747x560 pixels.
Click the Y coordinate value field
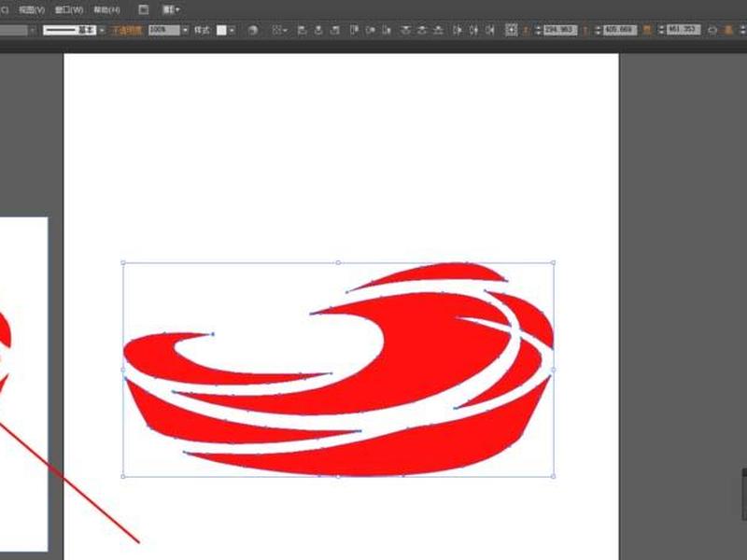(x=620, y=31)
